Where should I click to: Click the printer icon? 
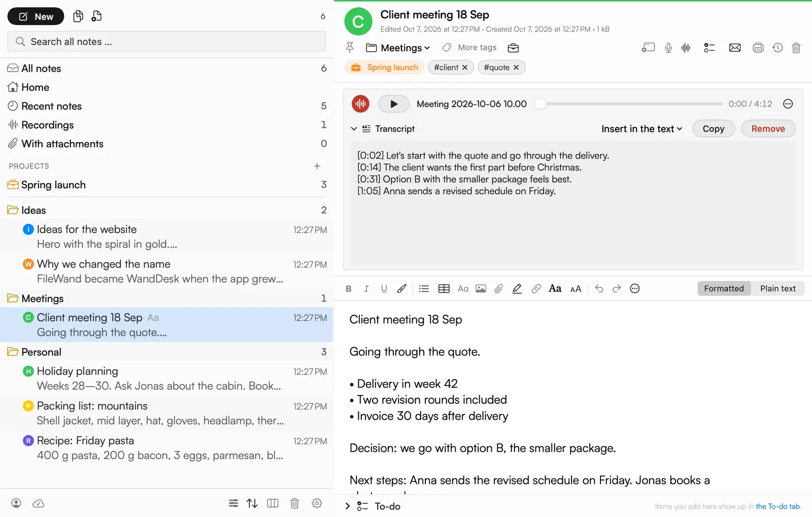pos(758,48)
